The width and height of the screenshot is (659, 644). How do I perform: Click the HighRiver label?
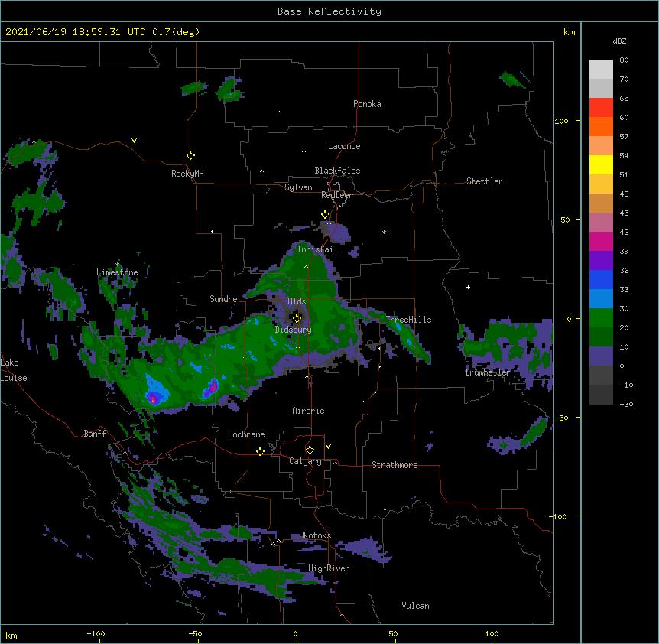point(329,568)
